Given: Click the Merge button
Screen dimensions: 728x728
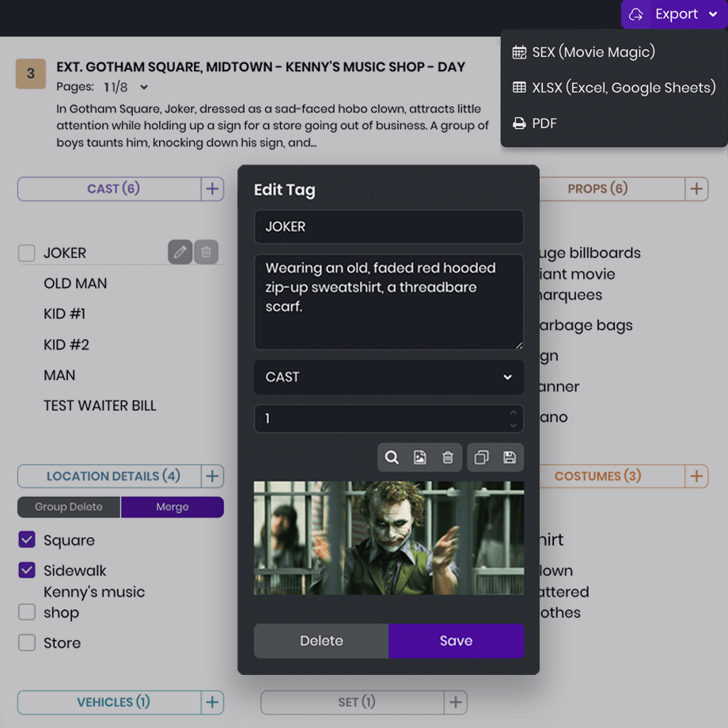Looking at the screenshot, I should click(x=173, y=507).
